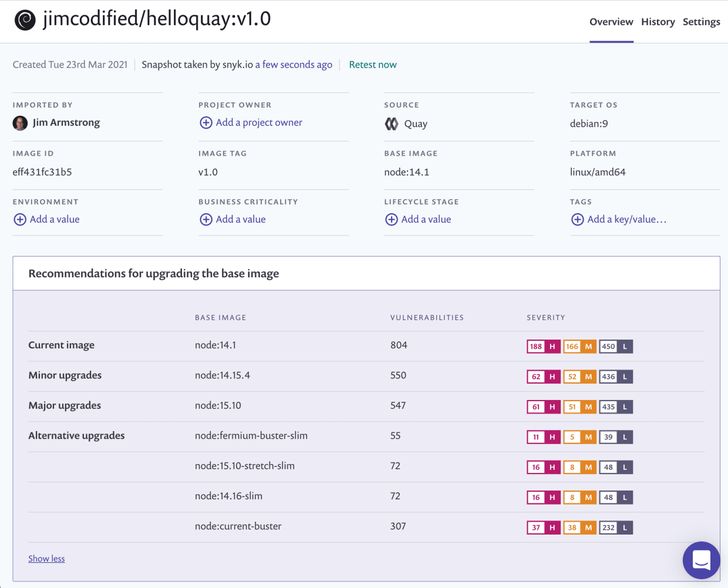Collapse the list with Show less
The height and width of the screenshot is (588, 728).
tap(46, 559)
